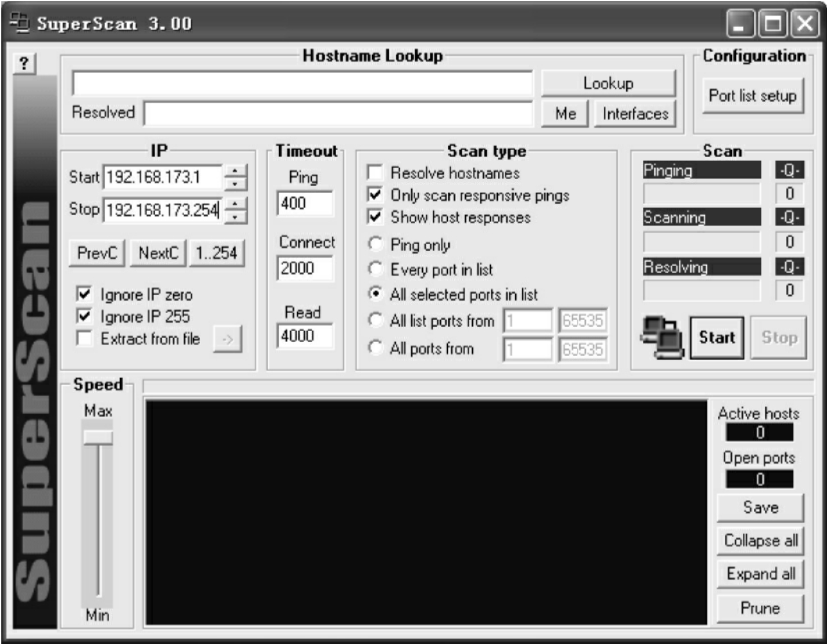The height and width of the screenshot is (644, 827).
Task: Open the Interfaces list
Action: point(635,114)
